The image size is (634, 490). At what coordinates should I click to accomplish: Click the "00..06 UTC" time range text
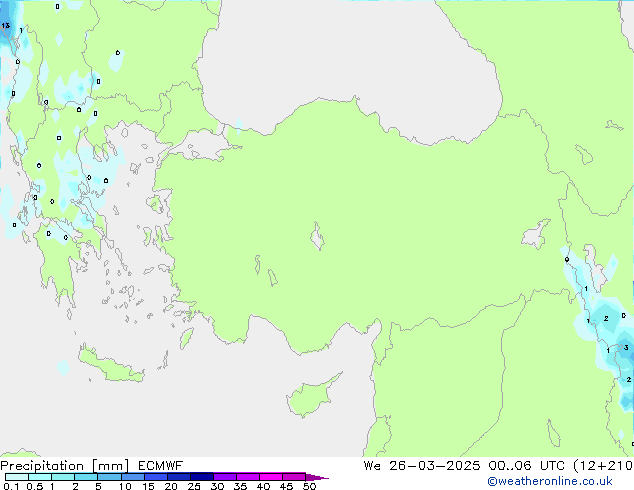(526, 466)
